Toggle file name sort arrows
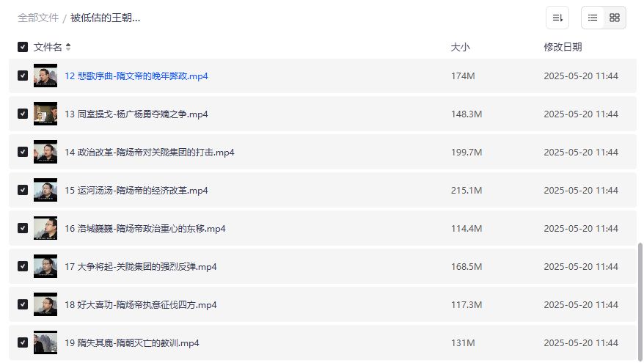Screen dimensions: 644x363 tap(68, 47)
